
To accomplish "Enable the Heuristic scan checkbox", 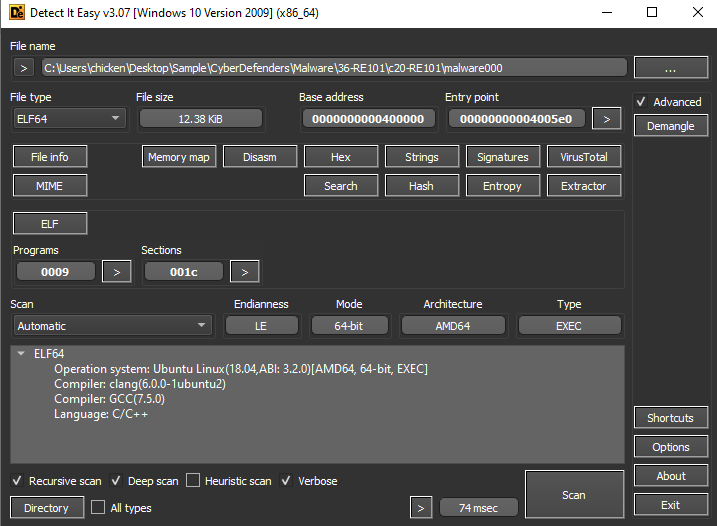I will click(x=194, y=481).
